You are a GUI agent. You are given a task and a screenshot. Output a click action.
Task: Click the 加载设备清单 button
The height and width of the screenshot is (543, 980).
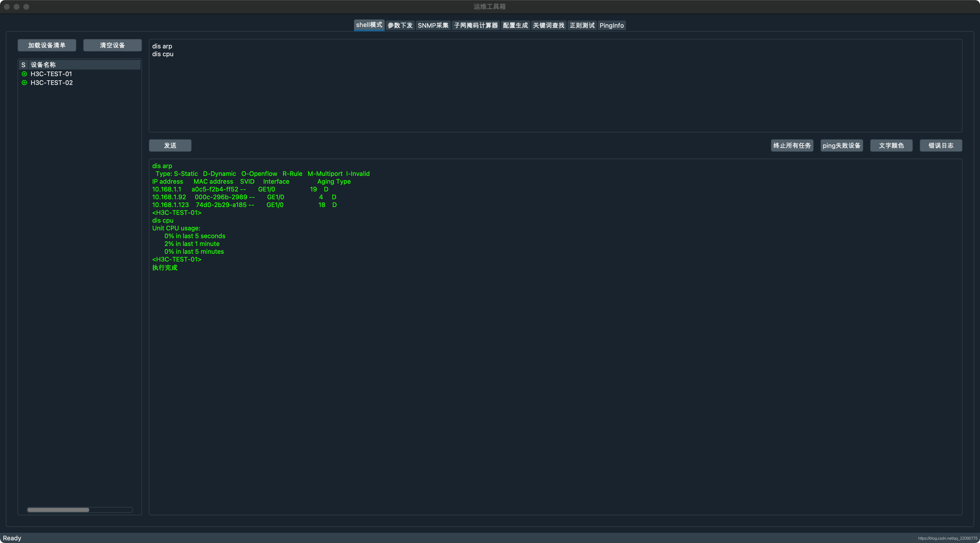coord(47,45)
